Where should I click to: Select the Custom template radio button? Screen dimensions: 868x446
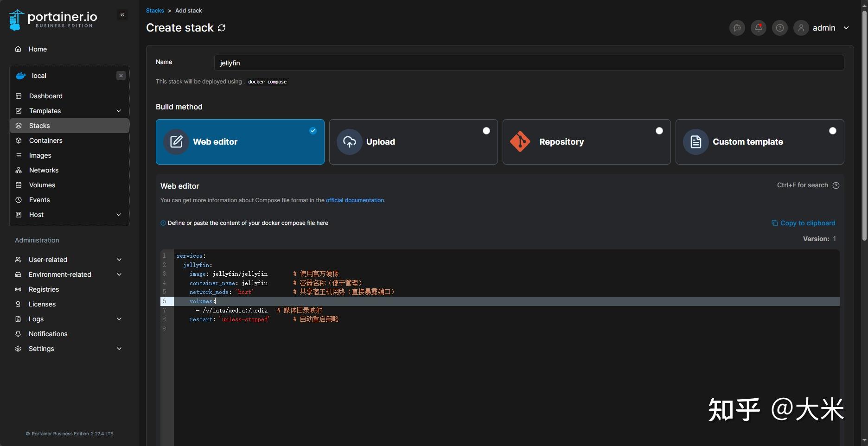coord(833,131)
